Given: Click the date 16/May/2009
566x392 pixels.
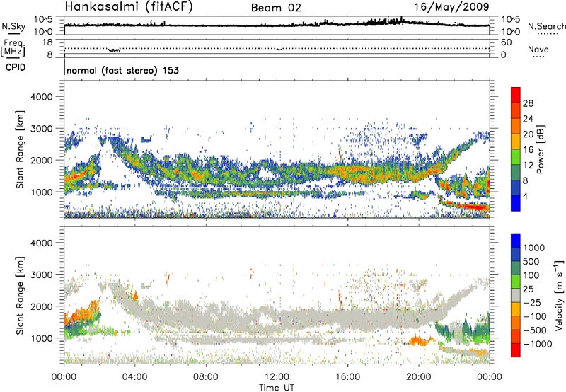Looking at the screenshot, I should (451, 6).
